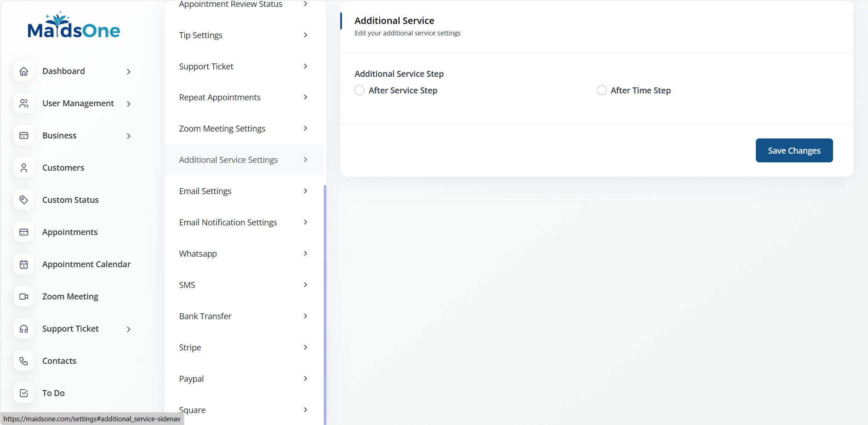Select the After Time Step radio button
868x425 pixels.
(x=601, y=91)
